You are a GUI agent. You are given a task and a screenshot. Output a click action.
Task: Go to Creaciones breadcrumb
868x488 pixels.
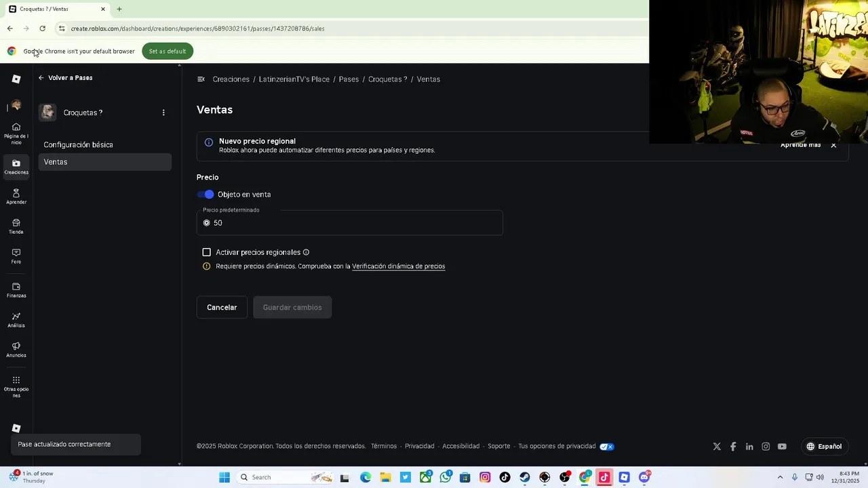pyautogui.click(x=231, y=79)
